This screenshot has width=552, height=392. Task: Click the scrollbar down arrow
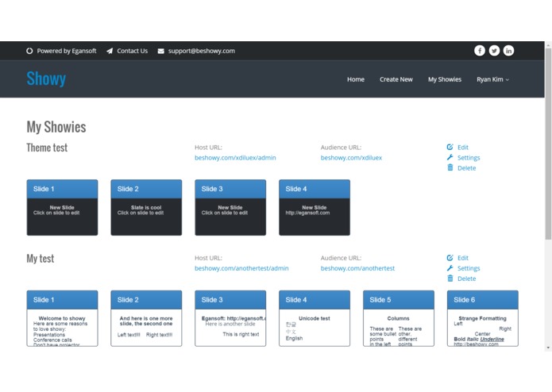[548, 348]
